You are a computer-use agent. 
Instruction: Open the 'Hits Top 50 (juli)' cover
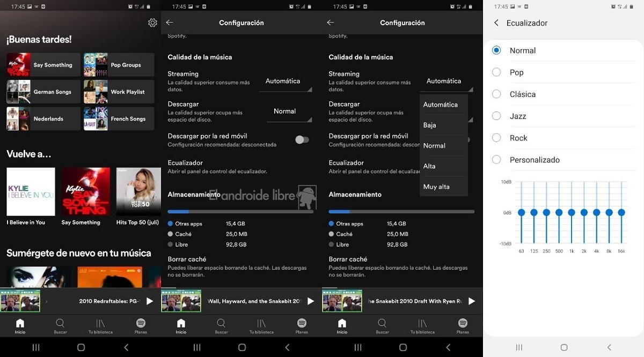click(x=138, y=191)
